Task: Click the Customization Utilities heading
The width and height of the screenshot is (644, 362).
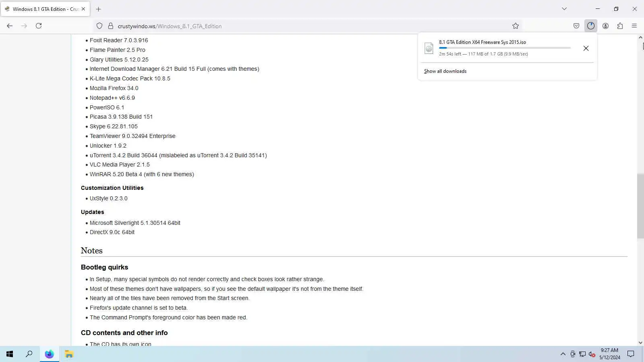Action: pyautogui.click(x=112, y=188)
